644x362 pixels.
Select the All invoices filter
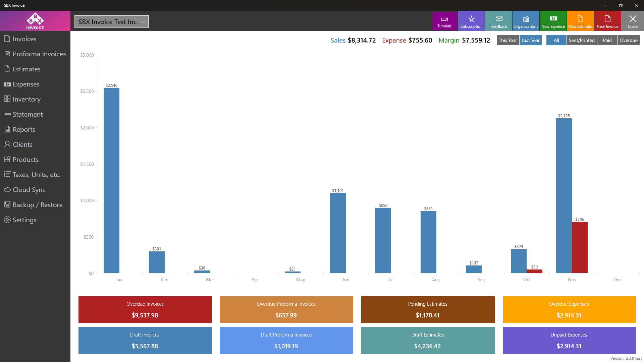pyautogui.click(x=556, y=40)
